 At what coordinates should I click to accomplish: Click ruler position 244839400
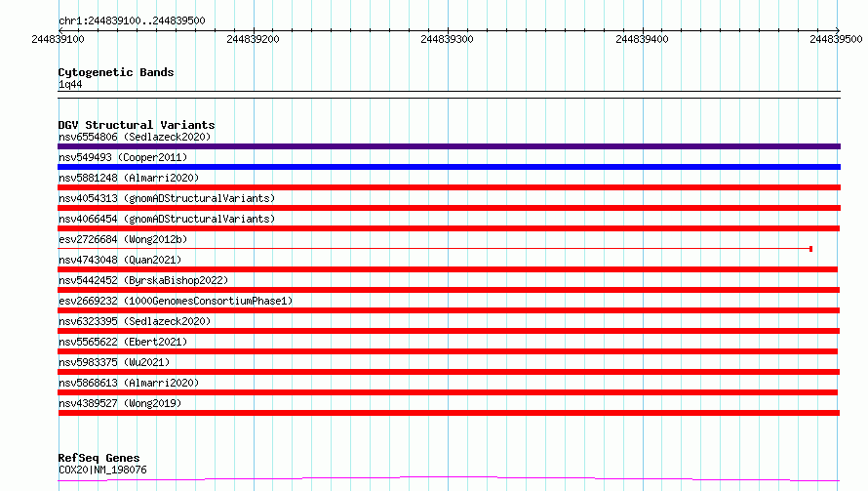click(642, 39)
